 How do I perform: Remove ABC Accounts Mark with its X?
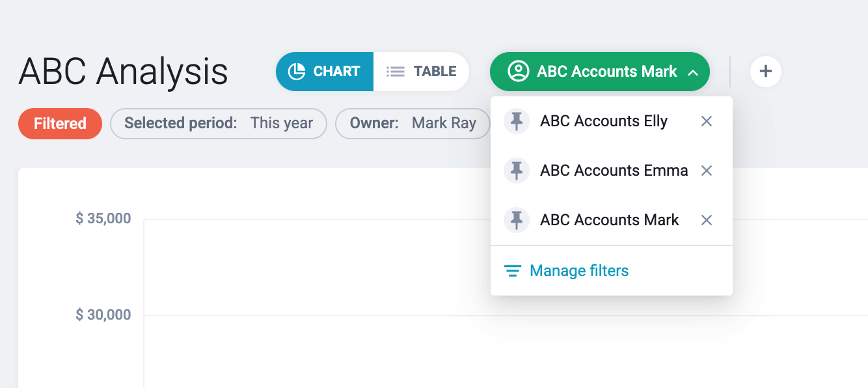pos(707,220)
